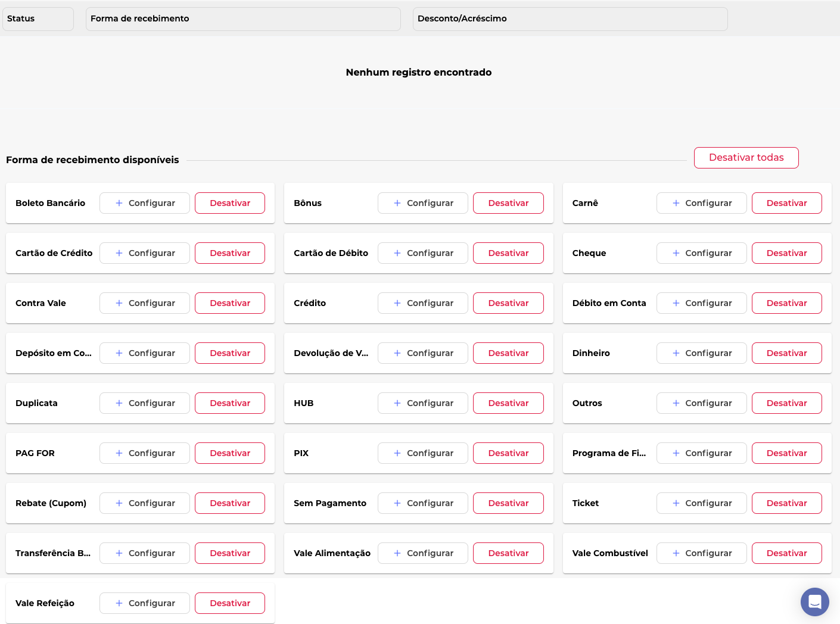Click plus icon in Carnê Configurar

tap(676, 203)
